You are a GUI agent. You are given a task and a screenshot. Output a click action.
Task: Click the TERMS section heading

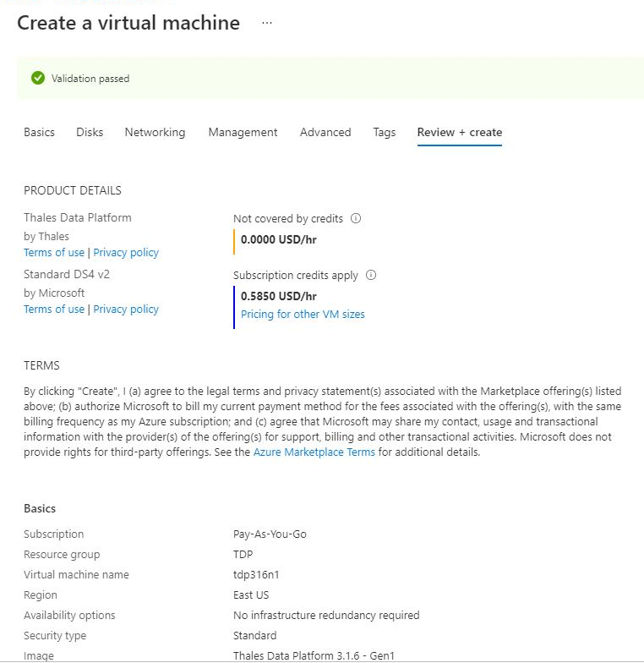click(x=42, y=365)
